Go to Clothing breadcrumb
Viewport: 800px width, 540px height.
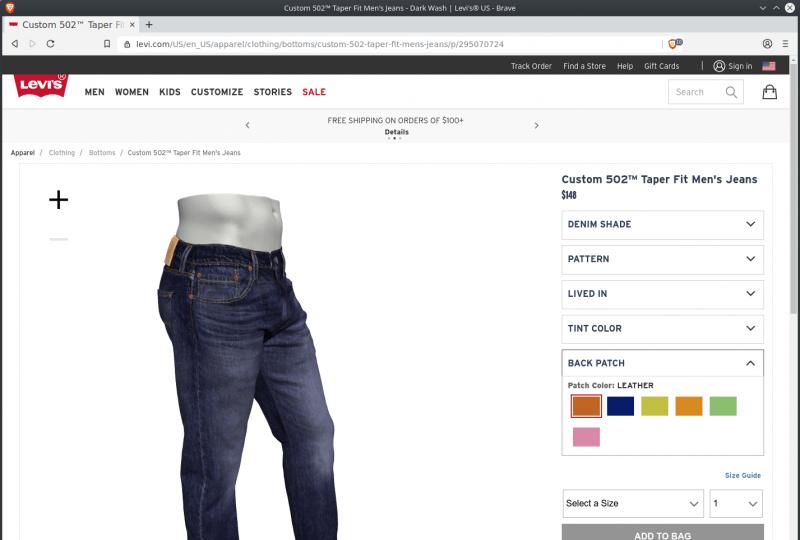click(x=62, y=153)
